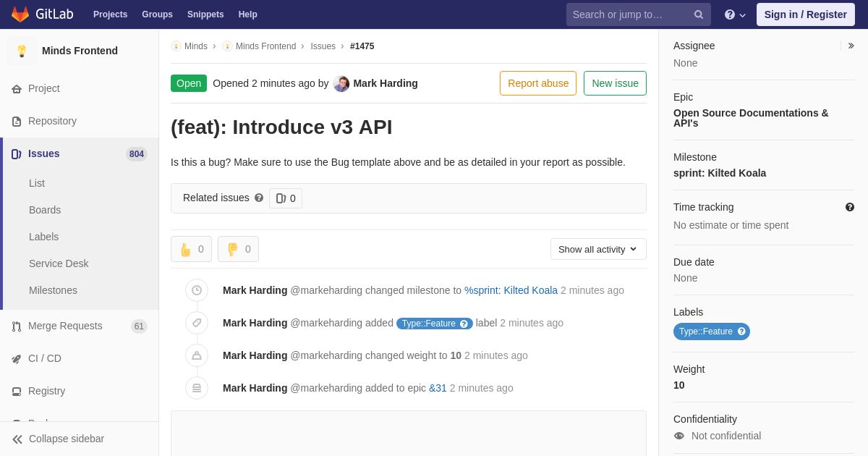
Task: Open the Issues List submenu item
Action: [37, 183]
